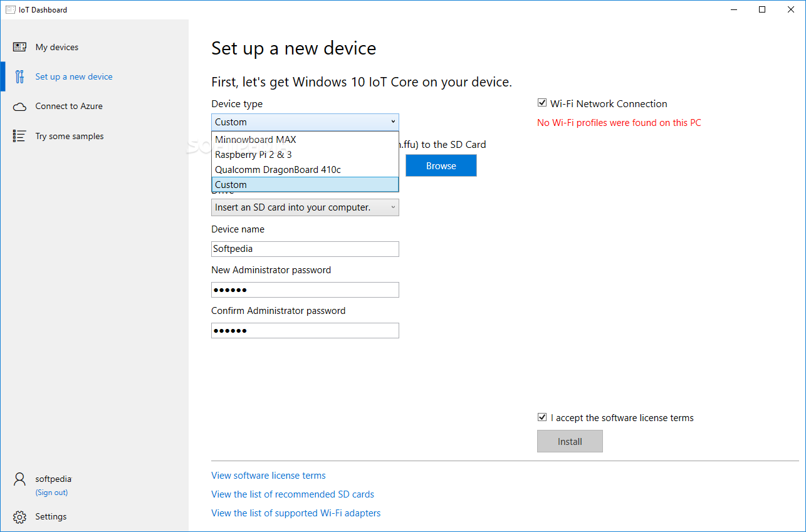Screen dimensions: 806x532
Task: Sign out of the softpedia account
Action: point(51,493)
